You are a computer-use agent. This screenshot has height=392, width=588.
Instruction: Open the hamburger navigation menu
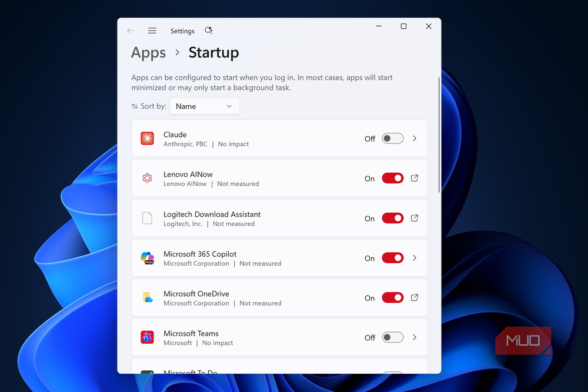[152, 31]
